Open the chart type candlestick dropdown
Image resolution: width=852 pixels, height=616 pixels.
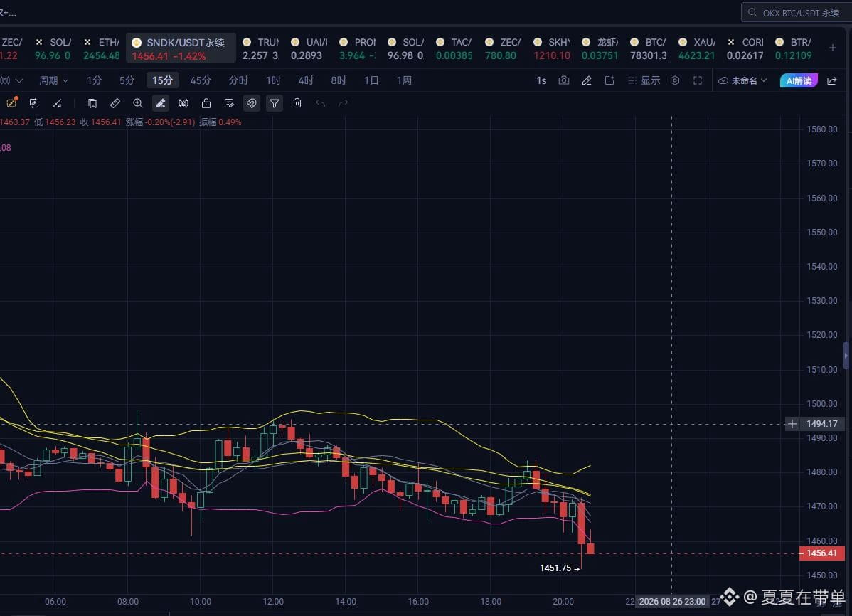[11, 80]
